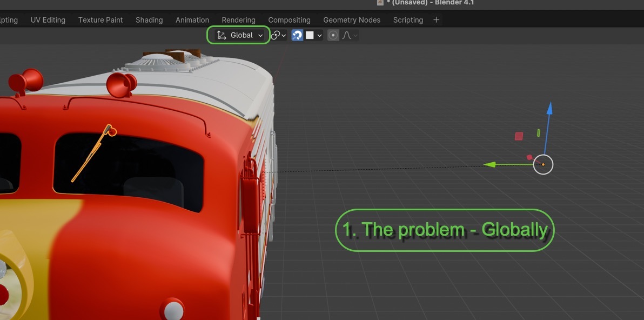Open the Shading workspace tab

coord(149,20)
